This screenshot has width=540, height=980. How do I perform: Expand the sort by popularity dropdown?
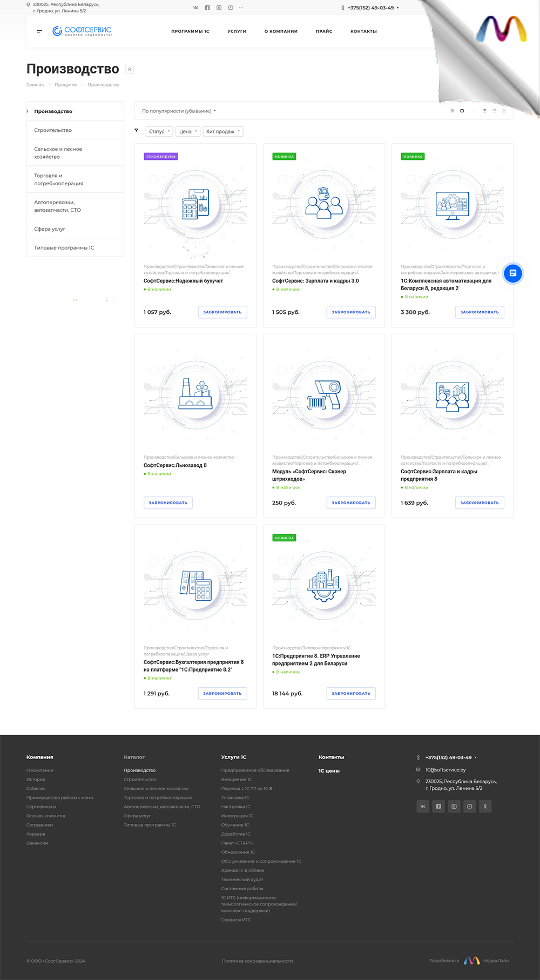[179, 111]
